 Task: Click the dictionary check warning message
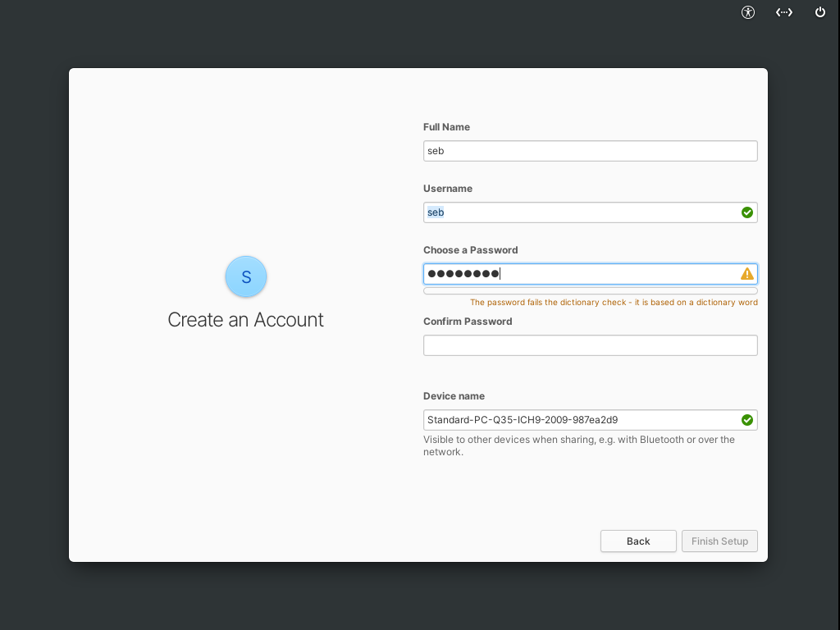pyautogui.click(x=613, y=303)
